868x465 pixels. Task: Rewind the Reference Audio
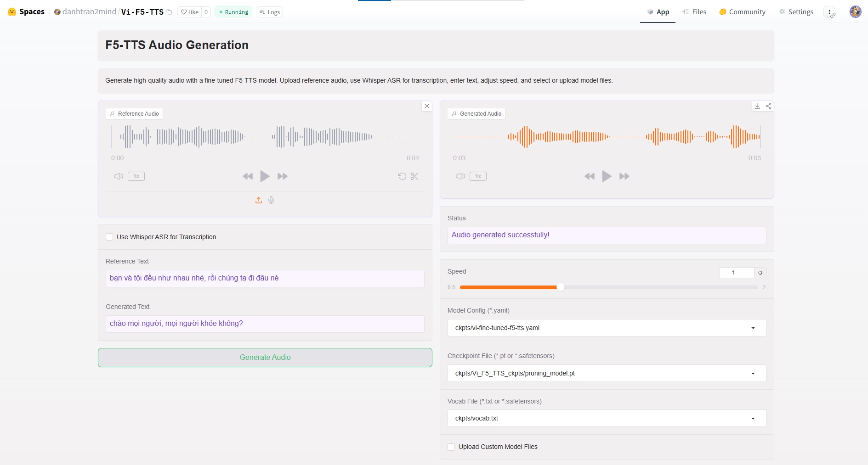coord(248,176)
